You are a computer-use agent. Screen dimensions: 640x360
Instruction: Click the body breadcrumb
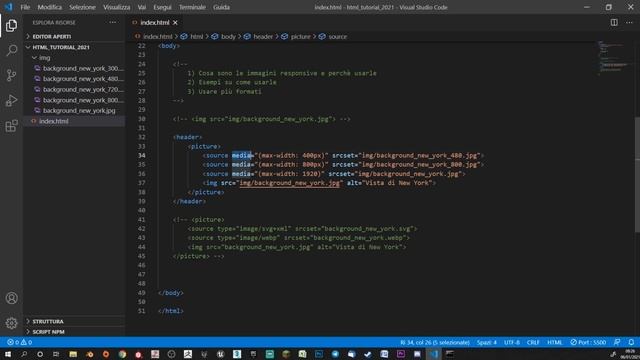[x=224, y=36]
